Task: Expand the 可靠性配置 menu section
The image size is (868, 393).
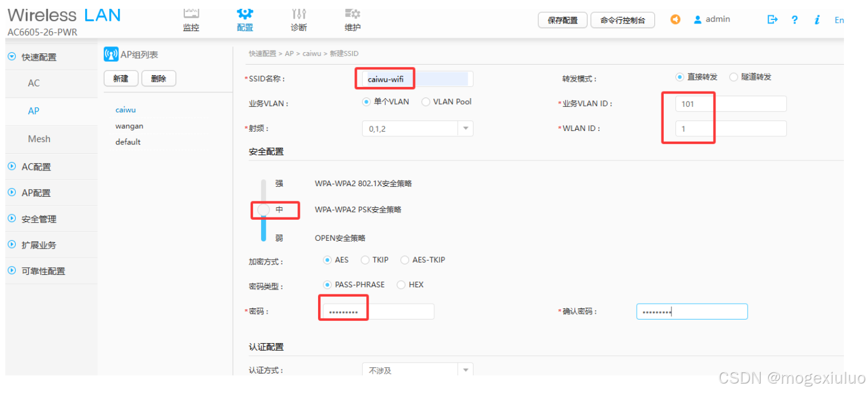Action: coord(11,271)
